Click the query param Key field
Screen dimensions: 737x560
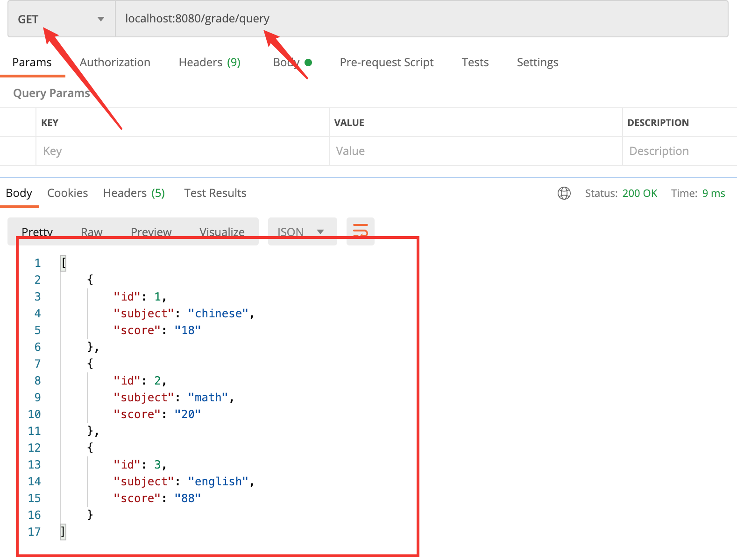coord(182,151)
